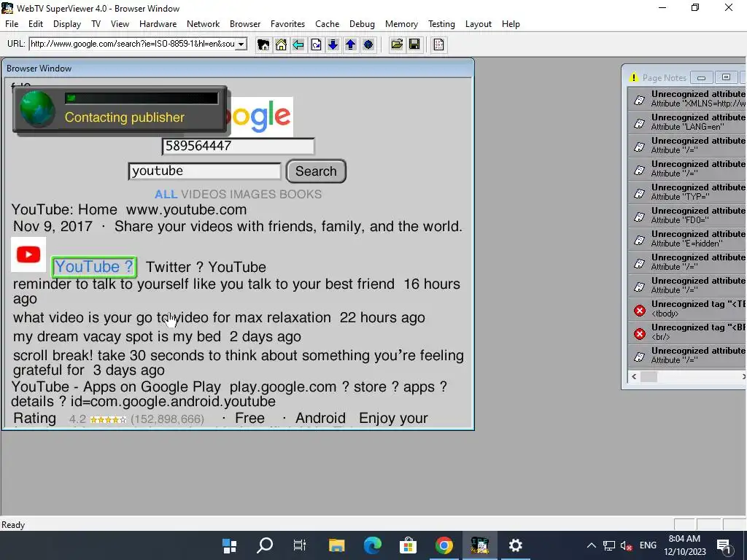Open the Layout menu
This screenshot has width=747, height=560.
point(479,24)
